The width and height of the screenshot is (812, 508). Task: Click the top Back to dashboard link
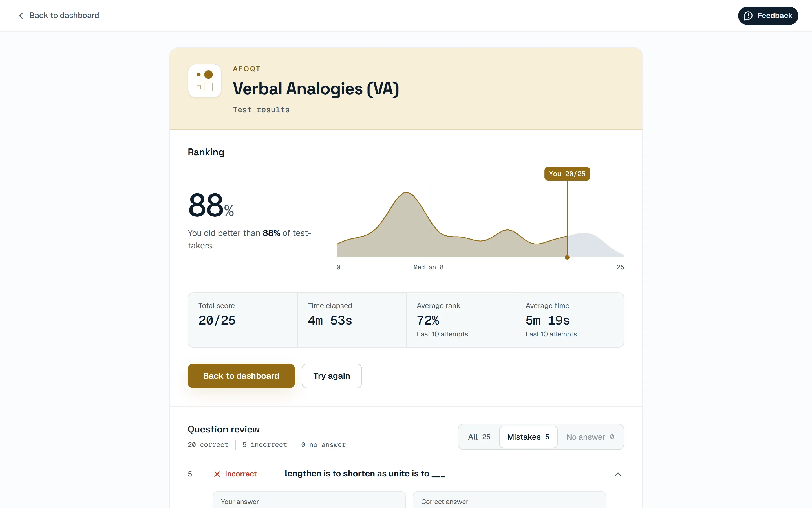click(x=59, y=16)
